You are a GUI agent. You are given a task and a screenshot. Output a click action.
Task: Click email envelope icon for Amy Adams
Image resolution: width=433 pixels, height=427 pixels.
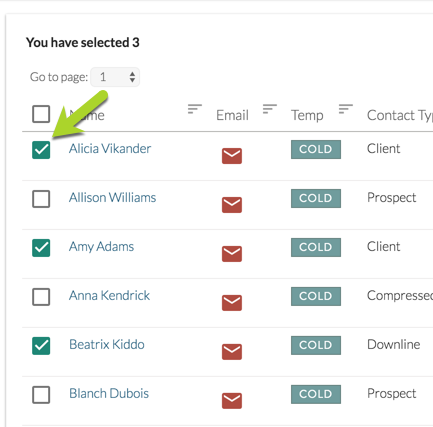[232, 254]
